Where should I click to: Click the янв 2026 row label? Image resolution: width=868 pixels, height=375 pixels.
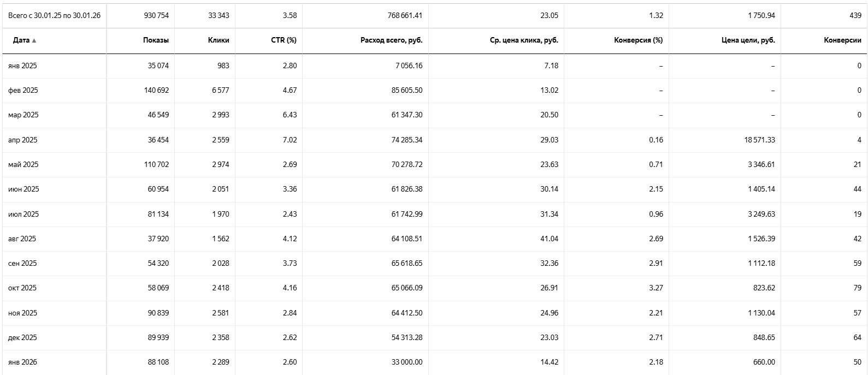click(22, 362)
